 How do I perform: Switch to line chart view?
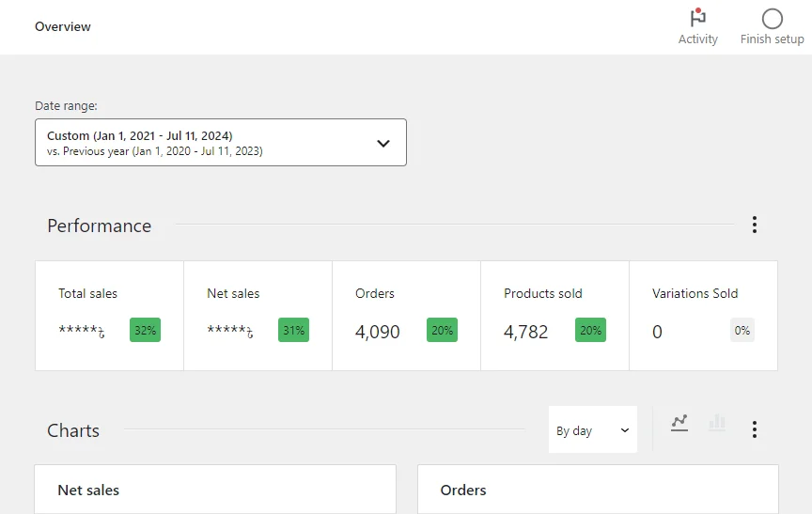[679, 423]
